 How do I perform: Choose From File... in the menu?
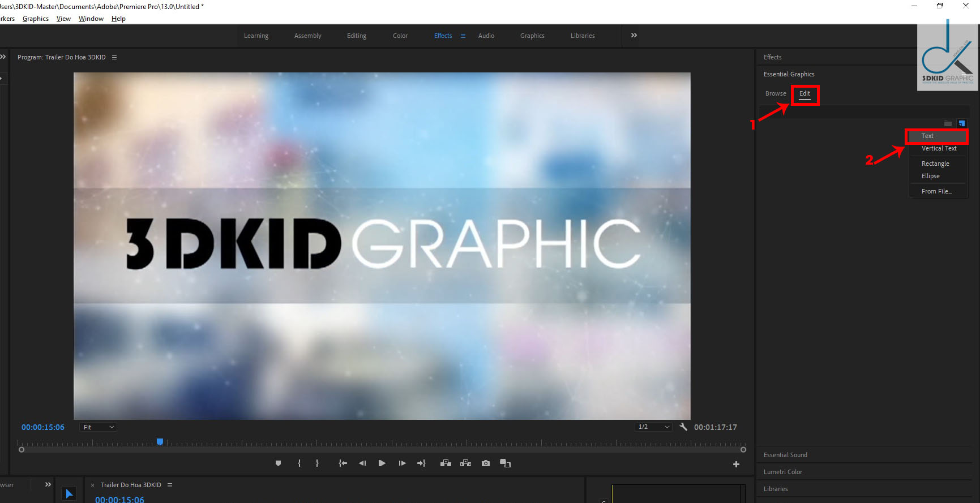(x=938, y=191)
